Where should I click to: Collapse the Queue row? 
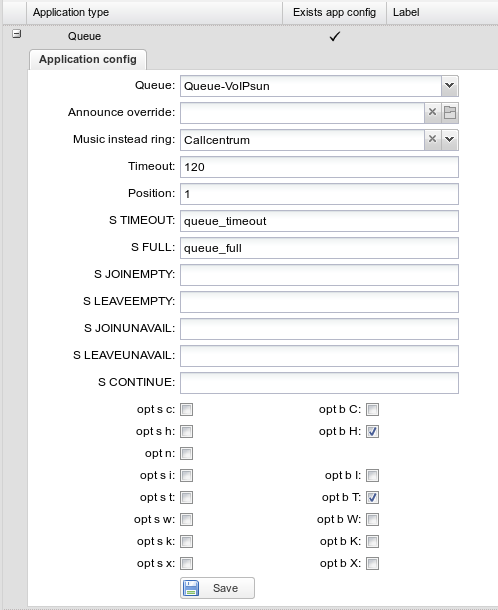tap(16, 34)
